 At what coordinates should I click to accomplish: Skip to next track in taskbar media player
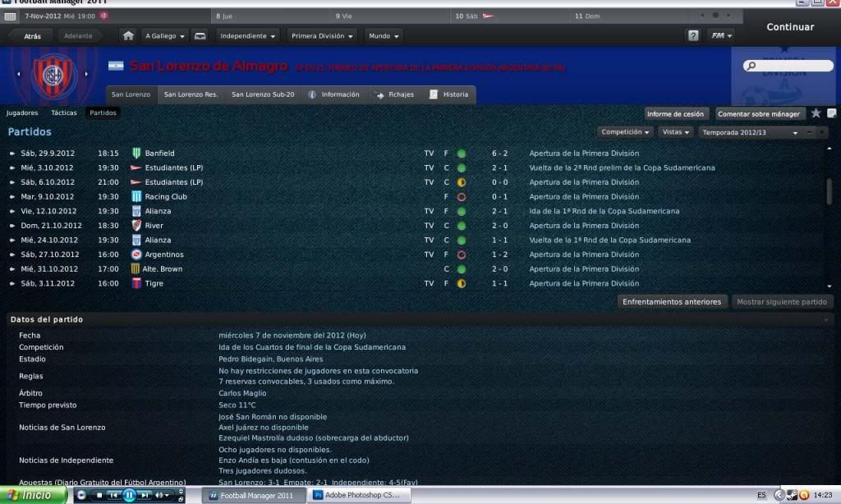pyautogui.click(x=145, y=496)
